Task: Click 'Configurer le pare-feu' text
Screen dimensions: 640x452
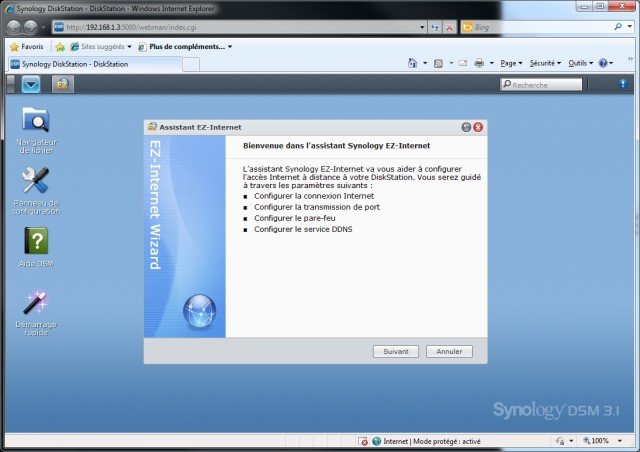Action: (x=295, y=218)
